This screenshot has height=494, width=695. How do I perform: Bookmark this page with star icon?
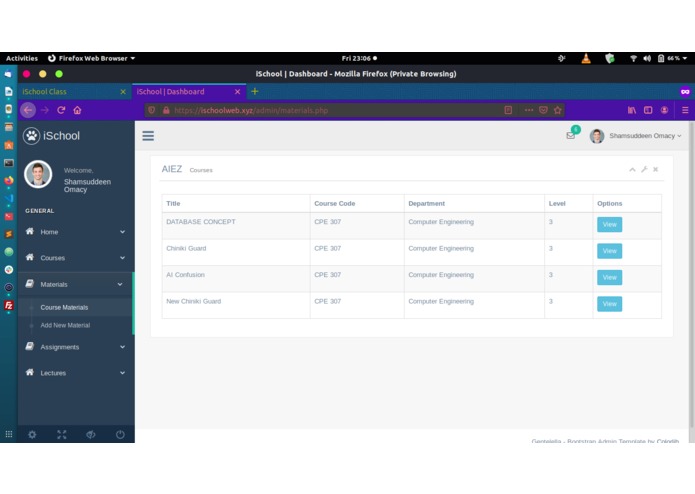[558, 110]
